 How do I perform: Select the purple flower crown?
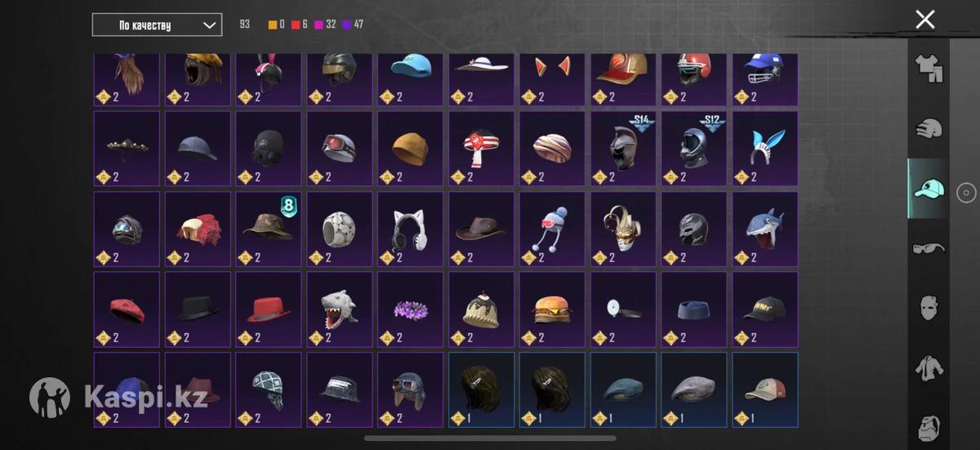[x=410, y=309]
